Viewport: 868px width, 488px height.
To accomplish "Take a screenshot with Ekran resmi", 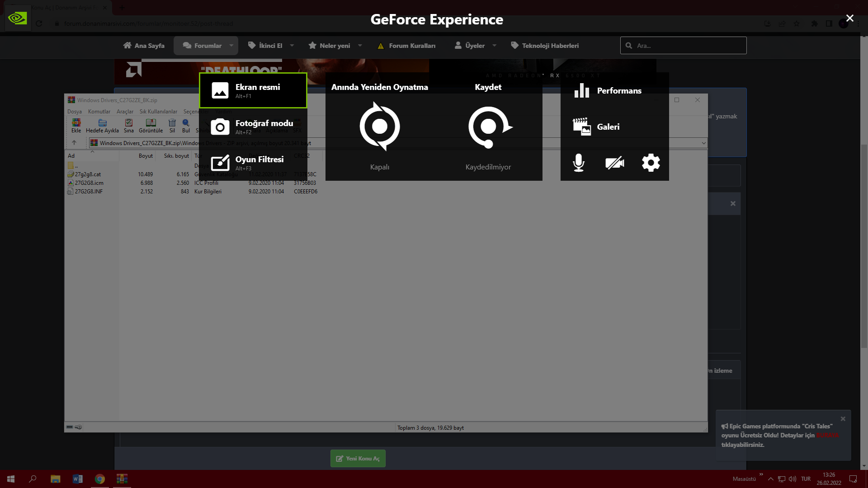I will coord(253,90).
